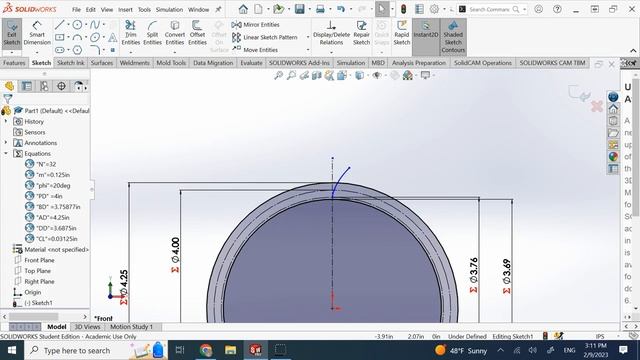Screen dimensions: 640x360
Task: Click the Offset Entities tool
Action: [197, 33]
